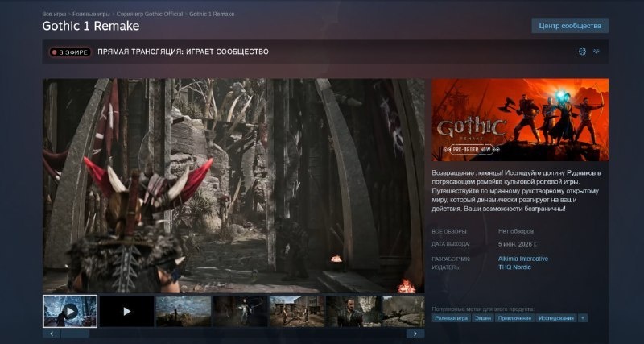Click the Нет обзоров reviews text

tap(516, 231)
